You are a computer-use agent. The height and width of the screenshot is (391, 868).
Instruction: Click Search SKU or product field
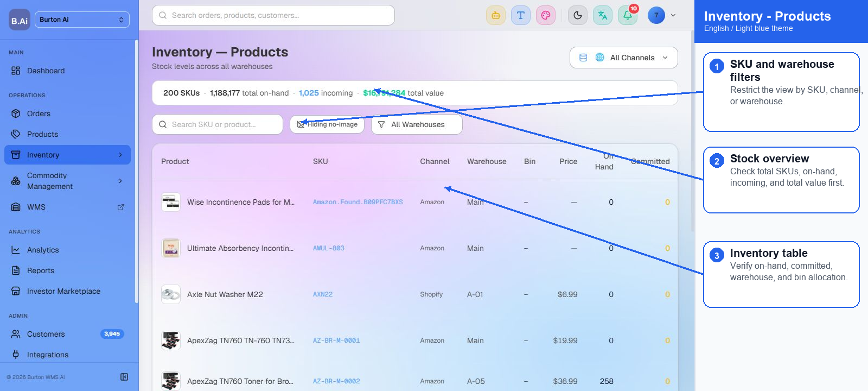coord(218,124)
